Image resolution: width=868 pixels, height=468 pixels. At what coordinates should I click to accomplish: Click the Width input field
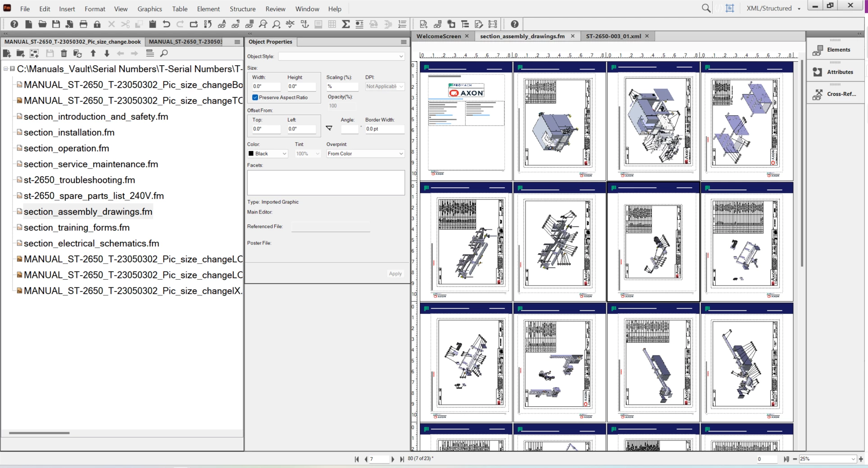(266, 86)
